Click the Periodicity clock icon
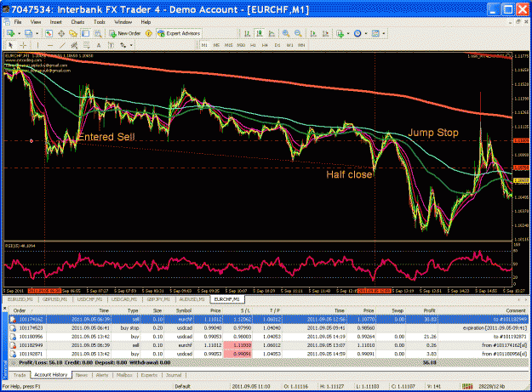 pos(358,33)
